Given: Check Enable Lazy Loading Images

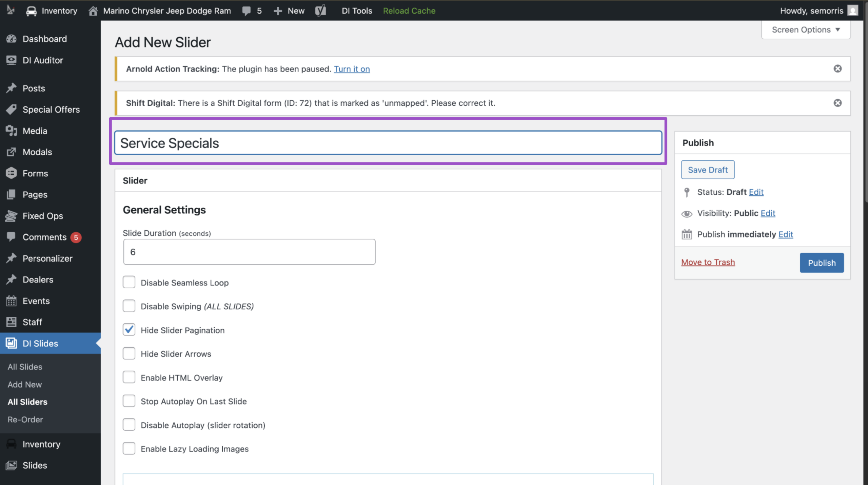Looking at the screenshot, I should 129,448.
